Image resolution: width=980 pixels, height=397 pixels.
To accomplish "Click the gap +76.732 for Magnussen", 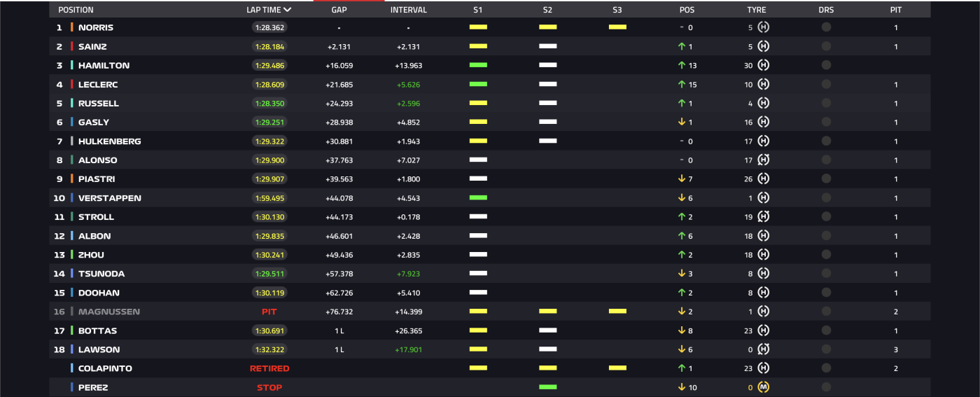I will point(339,311).
